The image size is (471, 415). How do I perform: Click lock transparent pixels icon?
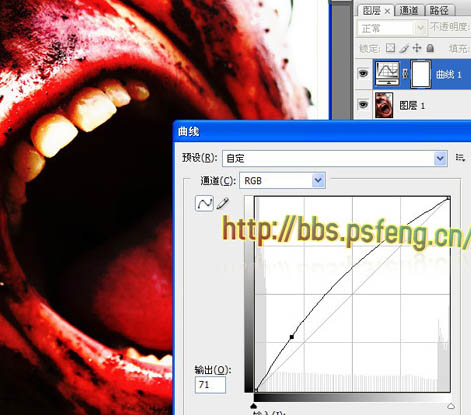click(390, 48)
